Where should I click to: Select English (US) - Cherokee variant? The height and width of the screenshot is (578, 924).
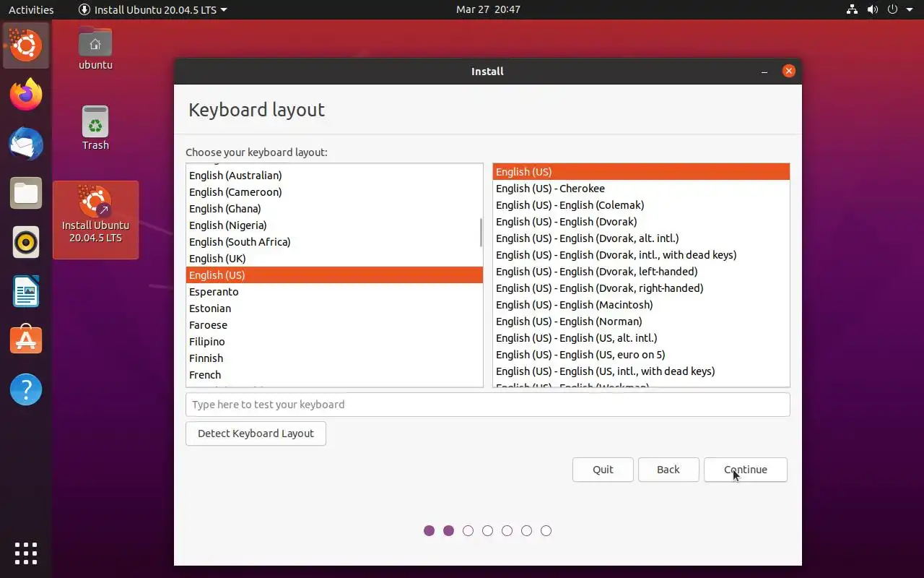[641, 189]
